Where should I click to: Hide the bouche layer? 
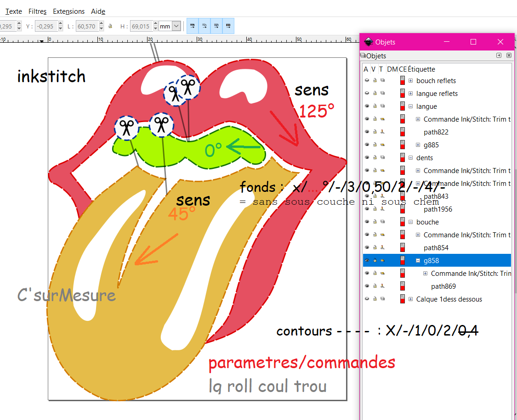[x=367, y=222]
